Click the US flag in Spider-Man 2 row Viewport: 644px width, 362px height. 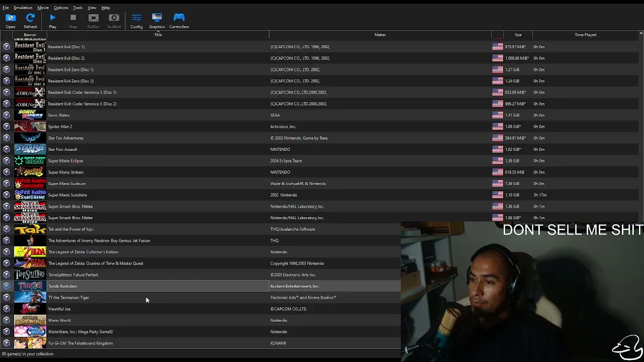coord(498,127)
